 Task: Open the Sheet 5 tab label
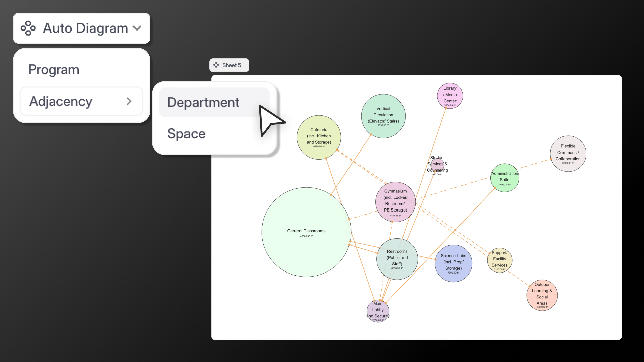[x=232, y=65]
